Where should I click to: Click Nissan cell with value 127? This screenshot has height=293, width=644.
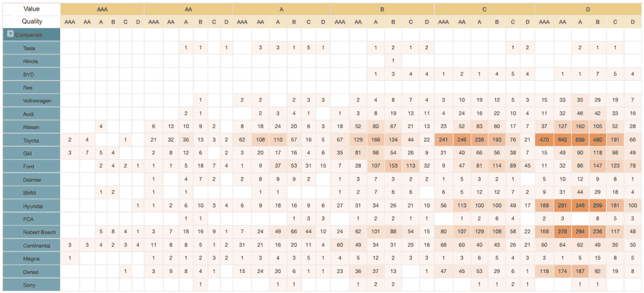562,127
